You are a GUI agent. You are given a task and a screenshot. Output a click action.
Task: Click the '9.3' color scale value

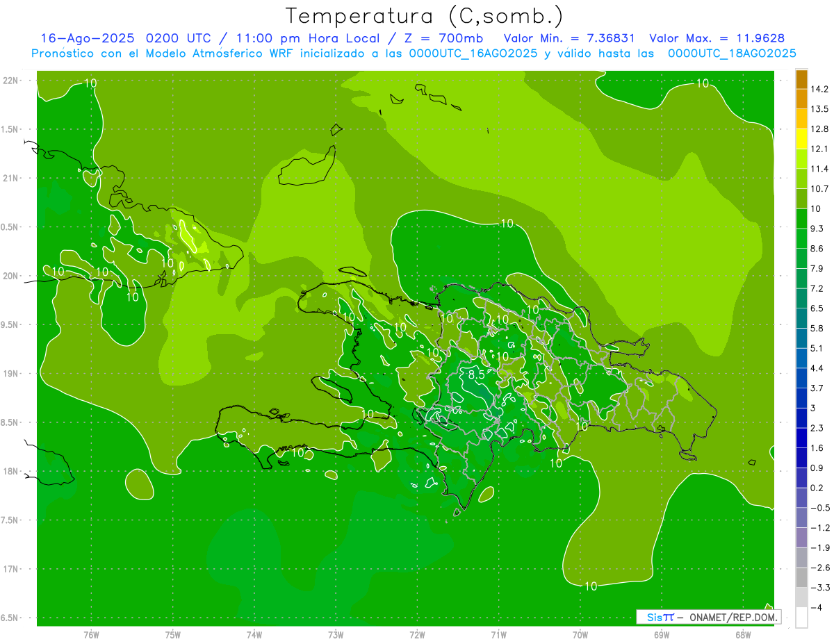817,229
